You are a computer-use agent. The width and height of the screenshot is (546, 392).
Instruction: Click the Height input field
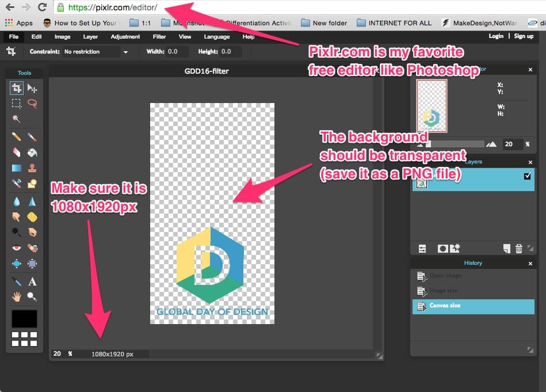pos(231,52)
